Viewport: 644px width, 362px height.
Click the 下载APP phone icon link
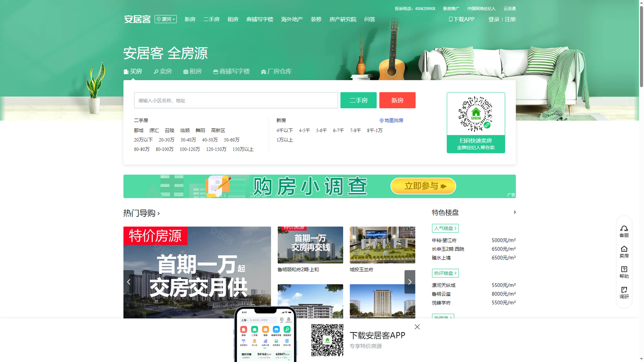462,19
